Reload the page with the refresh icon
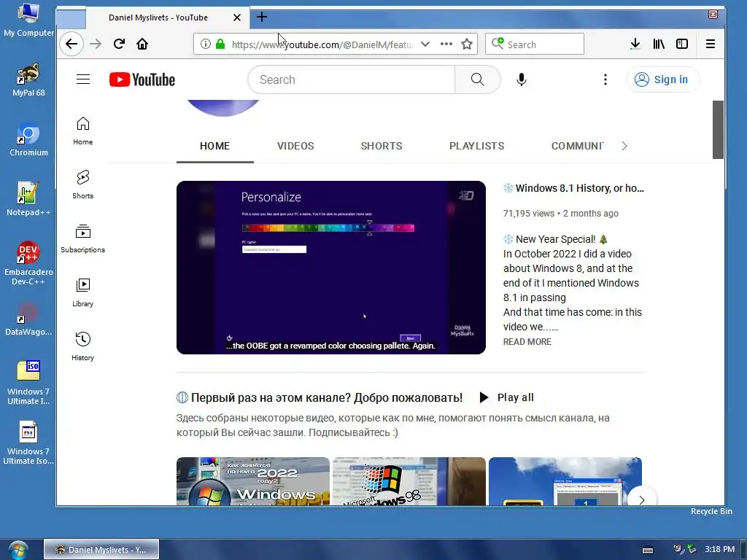This screenshot has height=560, width=747. [119, 44]
